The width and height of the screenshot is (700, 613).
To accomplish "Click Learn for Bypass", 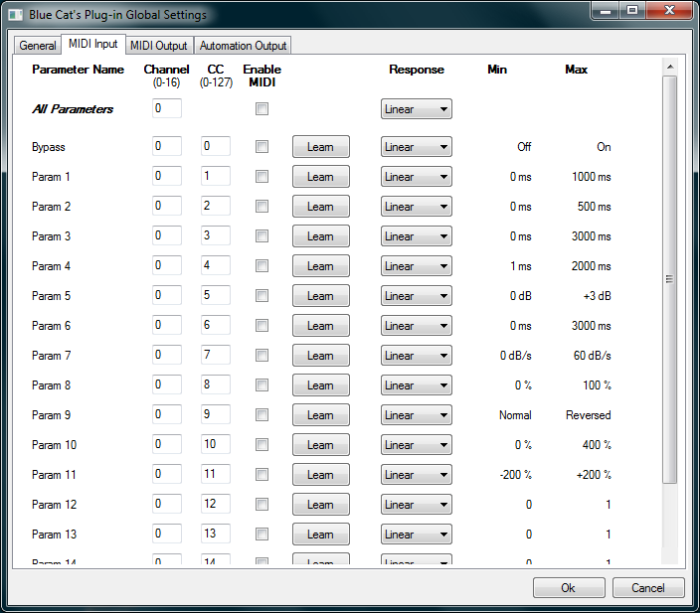I will point(320,147).
